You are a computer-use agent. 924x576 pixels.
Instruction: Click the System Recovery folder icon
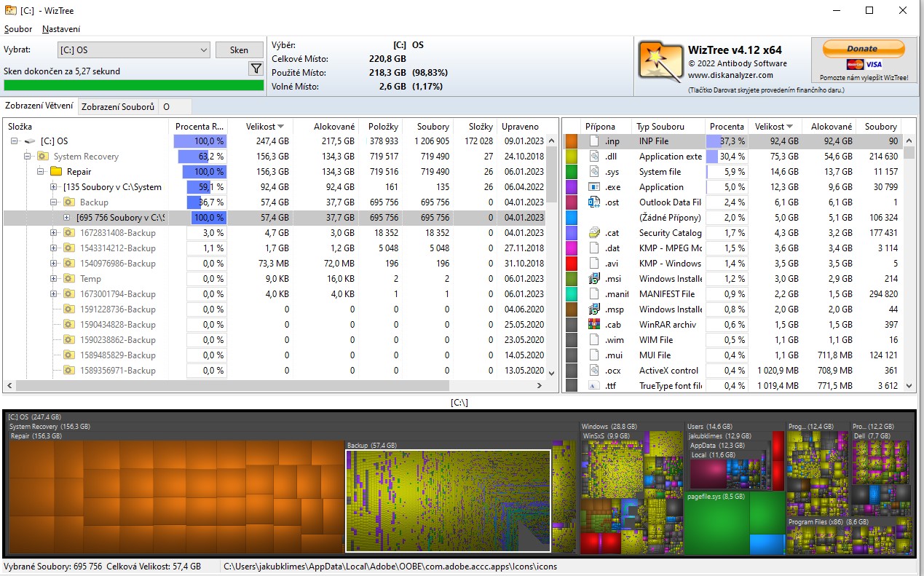43,157
